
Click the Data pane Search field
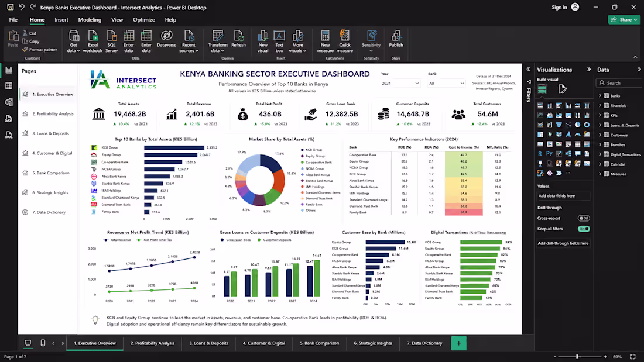[619, 83]
